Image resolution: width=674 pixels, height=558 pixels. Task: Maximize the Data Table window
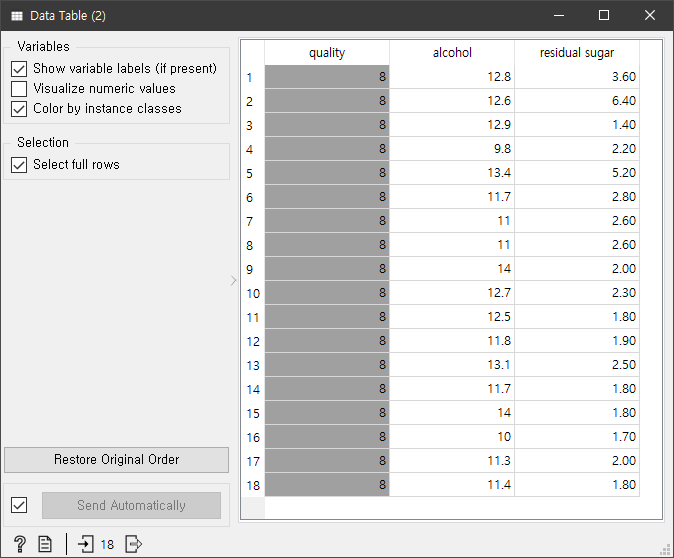coord(603,16)
